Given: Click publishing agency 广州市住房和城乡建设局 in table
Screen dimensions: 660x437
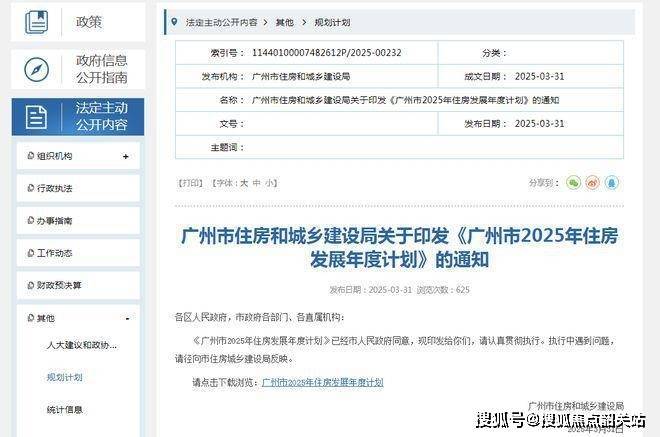Looking at the screenshot, I should click(x=301, y=76).
